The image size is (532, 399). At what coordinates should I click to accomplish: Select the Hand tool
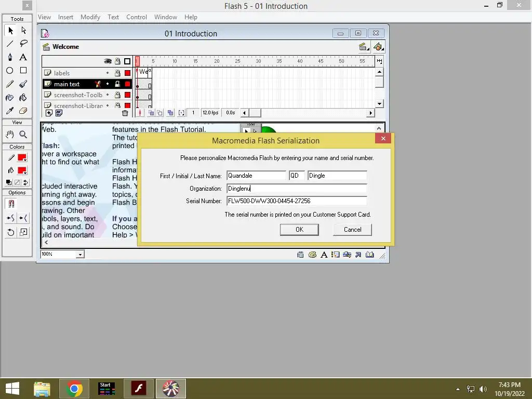10,135
